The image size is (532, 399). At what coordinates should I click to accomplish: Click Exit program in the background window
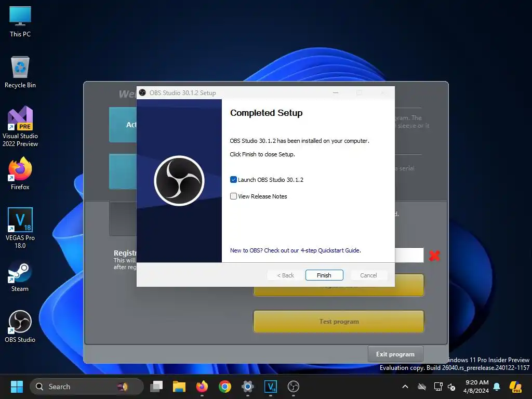tap(395, 354)
